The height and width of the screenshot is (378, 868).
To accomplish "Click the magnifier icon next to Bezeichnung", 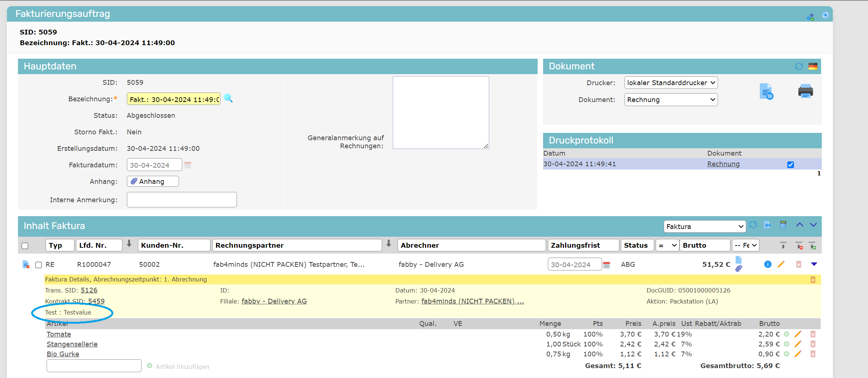I will 228,98.
